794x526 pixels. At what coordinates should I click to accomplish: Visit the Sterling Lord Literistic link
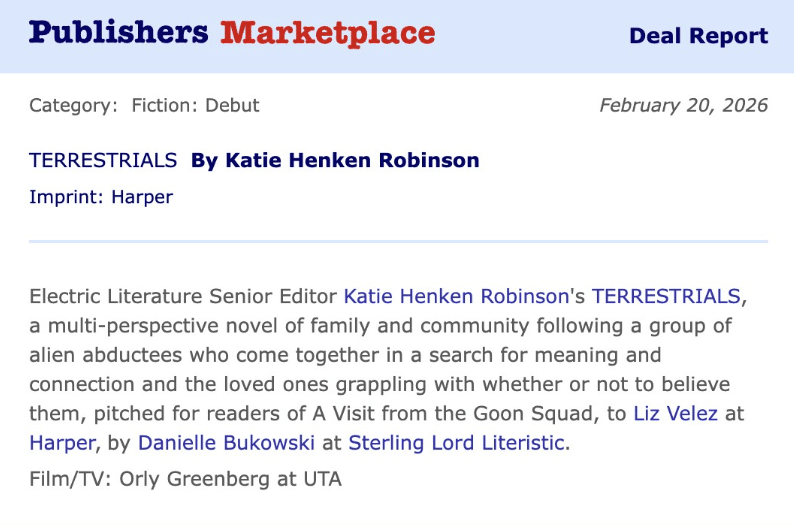[456, 442]
